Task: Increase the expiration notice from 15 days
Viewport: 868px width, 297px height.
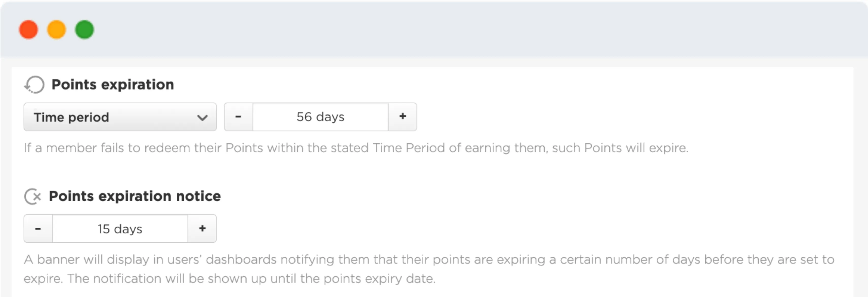Action: coord(202,229)
